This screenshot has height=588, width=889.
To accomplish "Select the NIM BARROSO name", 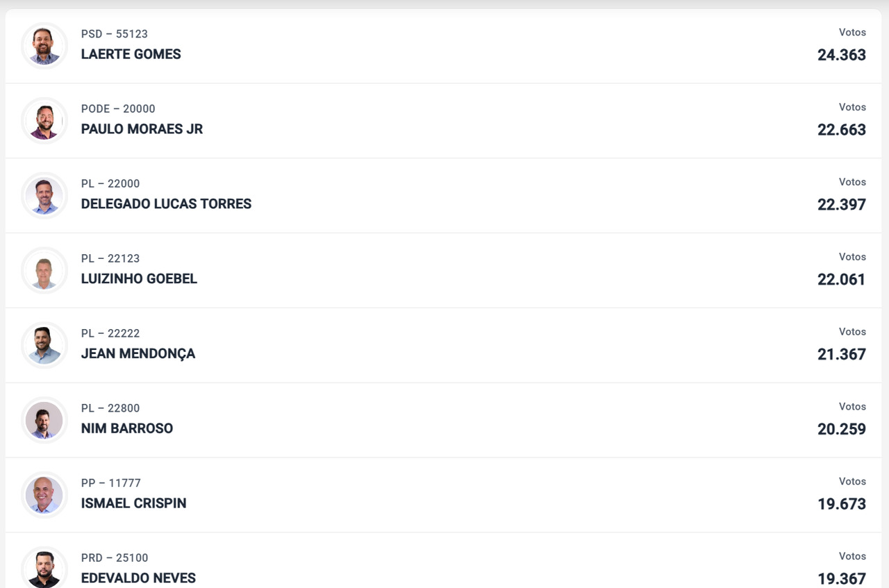I will (x=127, y=429).
